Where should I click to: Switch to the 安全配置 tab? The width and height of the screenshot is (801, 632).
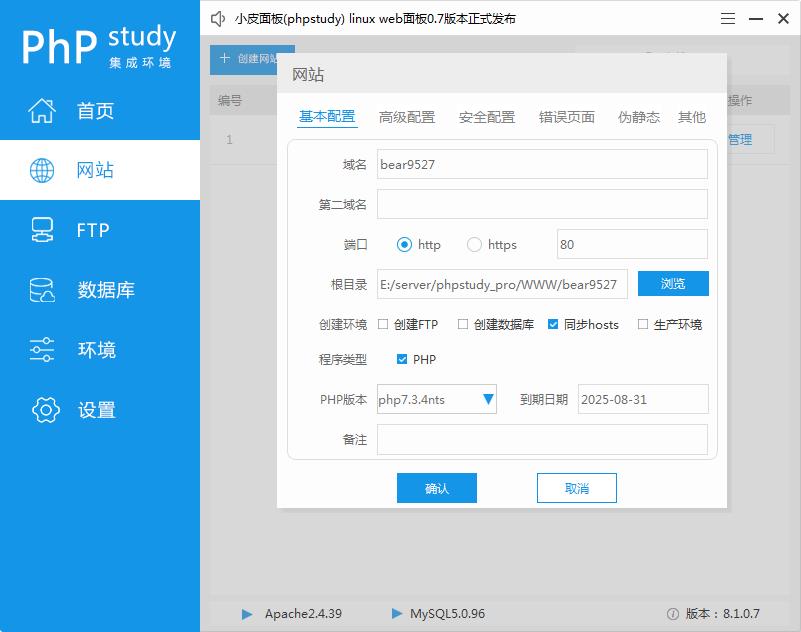click(487, 117)
